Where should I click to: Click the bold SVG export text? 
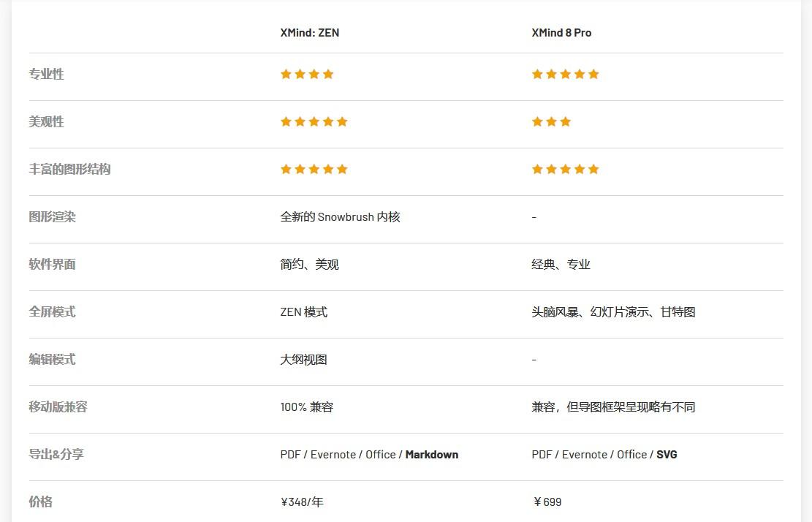(x=667, y=454)
